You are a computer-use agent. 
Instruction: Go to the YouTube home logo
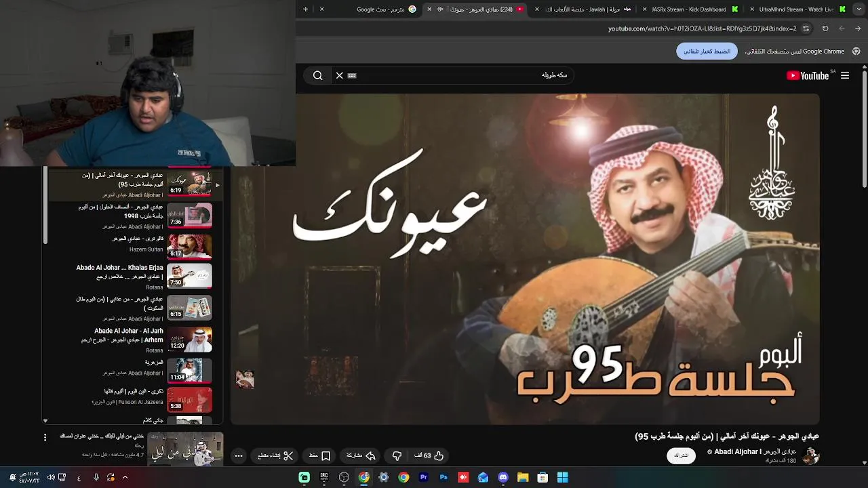click(x=808, y=75)
